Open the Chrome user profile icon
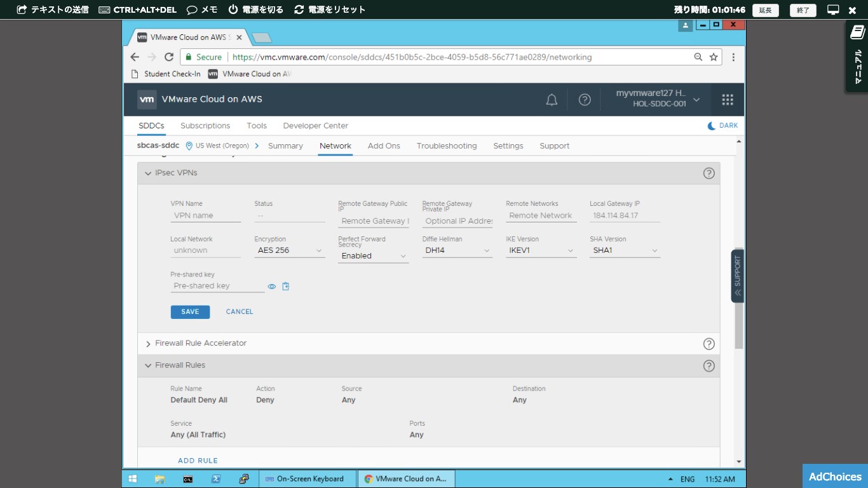868x488 pixels. 685,25
